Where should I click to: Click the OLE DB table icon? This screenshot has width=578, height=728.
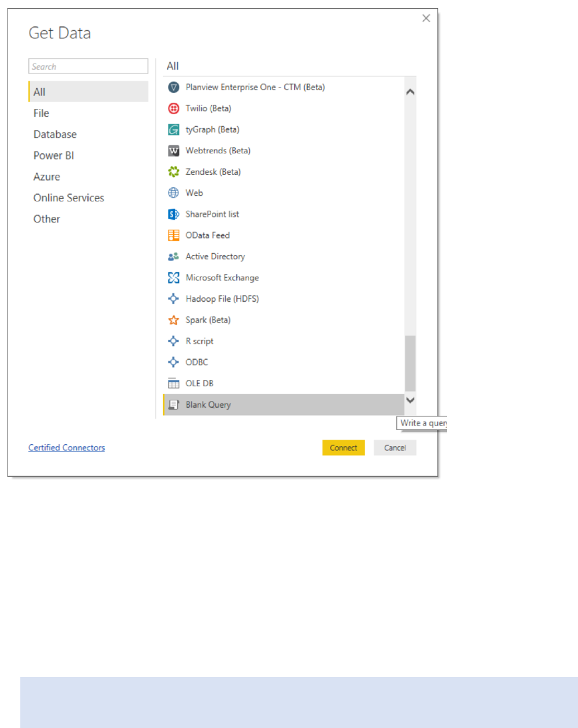pos(174,384)
